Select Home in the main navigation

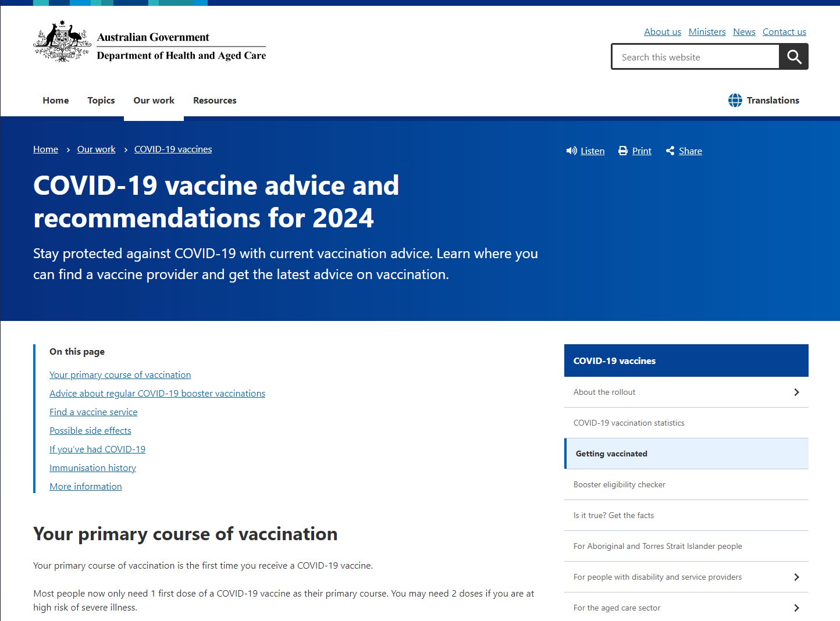coord(55,100)
